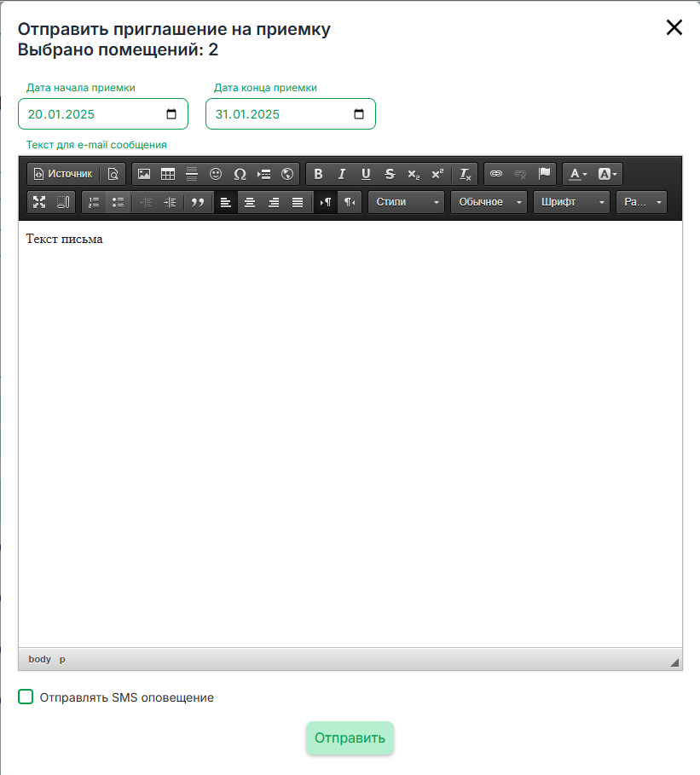Screen dimensions: 700x775
Task: Increase indent icon
Action: [170, 202]
